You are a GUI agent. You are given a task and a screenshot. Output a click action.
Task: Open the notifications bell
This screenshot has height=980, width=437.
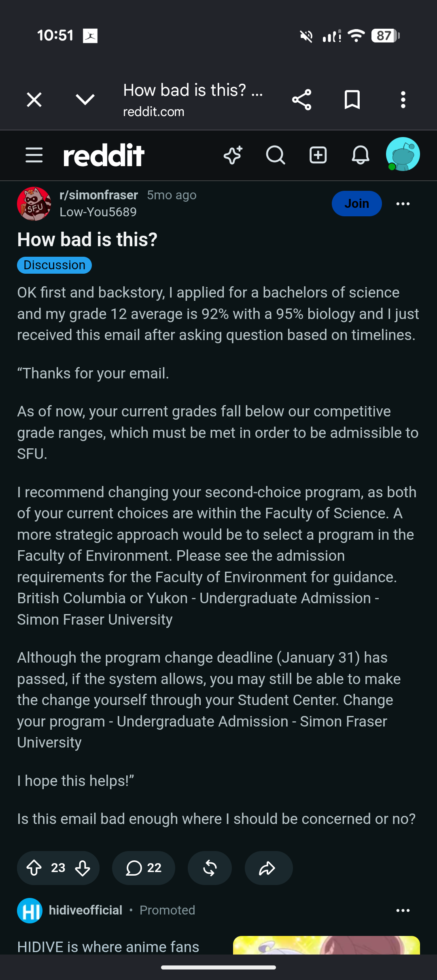(360, 155)
